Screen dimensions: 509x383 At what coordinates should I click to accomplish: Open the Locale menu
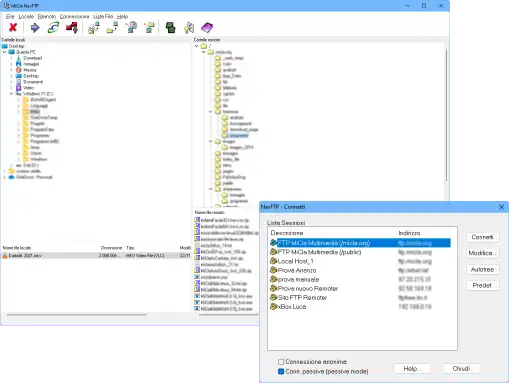26,16
